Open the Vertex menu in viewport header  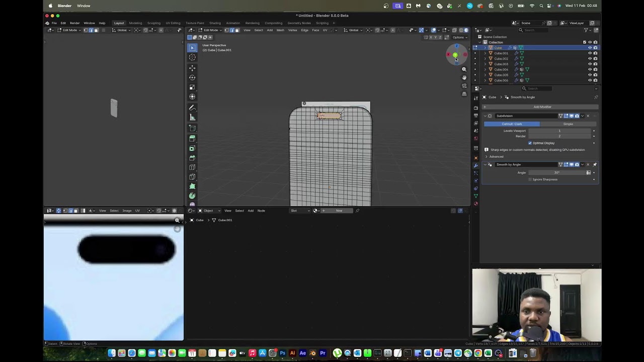(292, 30)
